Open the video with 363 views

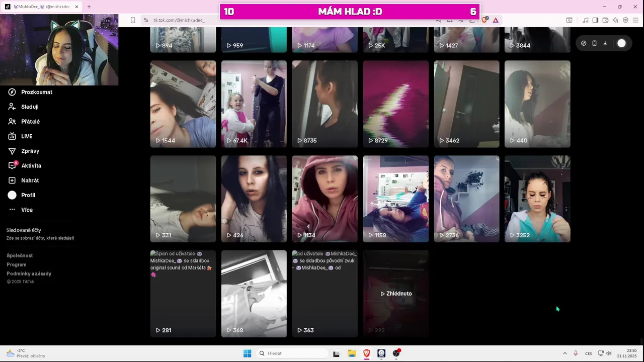[325, 294]
